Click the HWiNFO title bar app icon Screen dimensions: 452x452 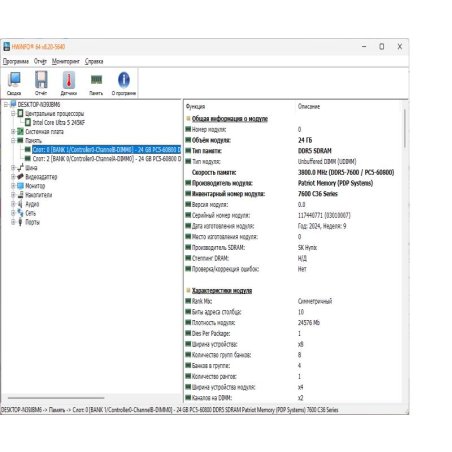[x=7, y=47]
